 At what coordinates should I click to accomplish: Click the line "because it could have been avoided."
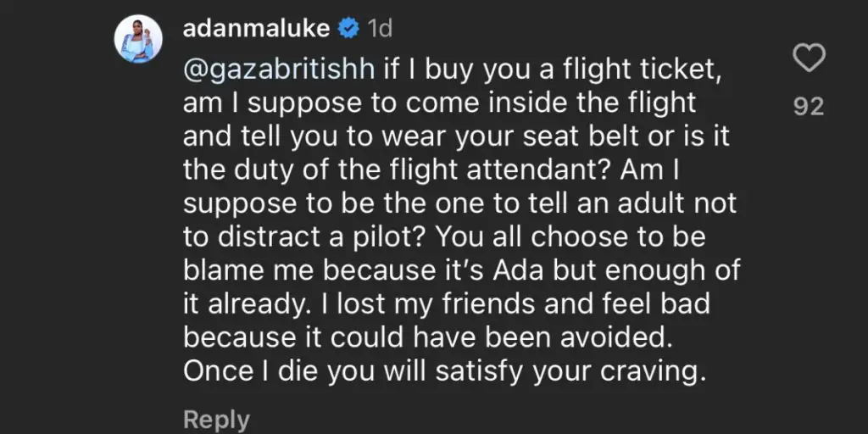coord(426,337)
